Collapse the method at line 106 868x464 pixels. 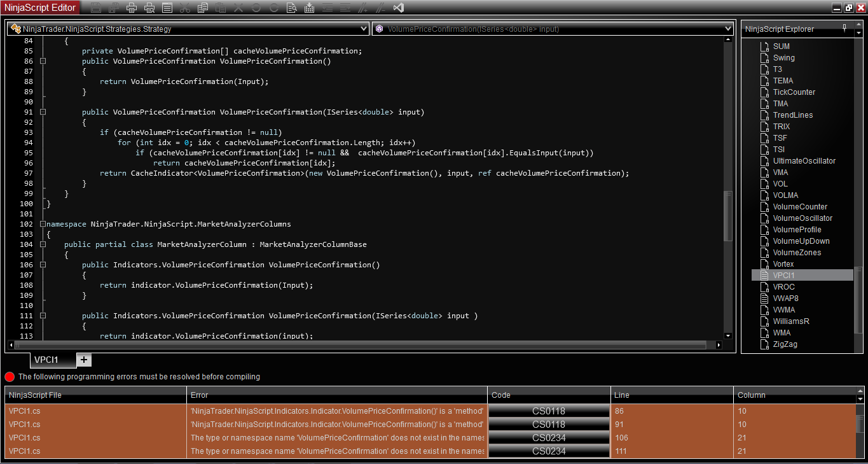tap(43, 265)
